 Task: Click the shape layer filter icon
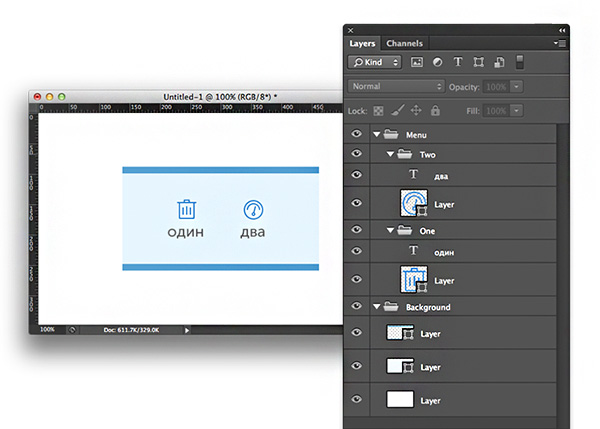coord(478,62)
